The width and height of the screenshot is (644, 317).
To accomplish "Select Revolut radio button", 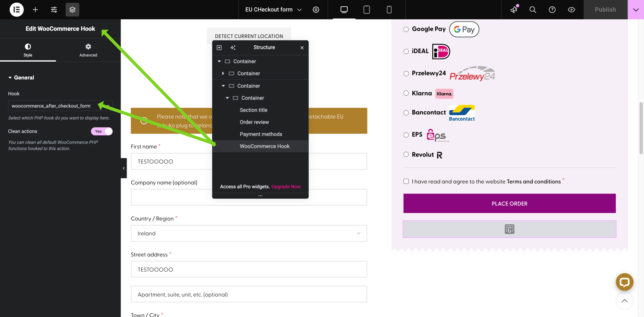I will point(406,154).
